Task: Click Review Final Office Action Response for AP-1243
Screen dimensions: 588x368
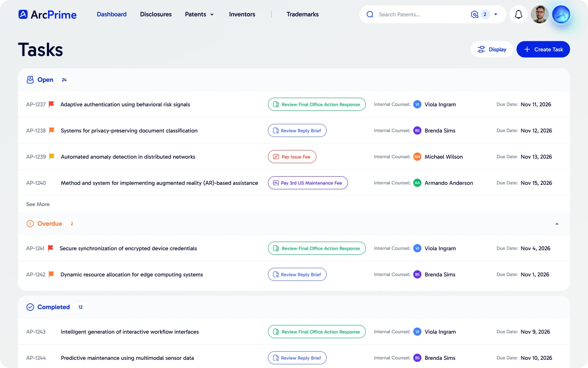Action: coord(317,332)
